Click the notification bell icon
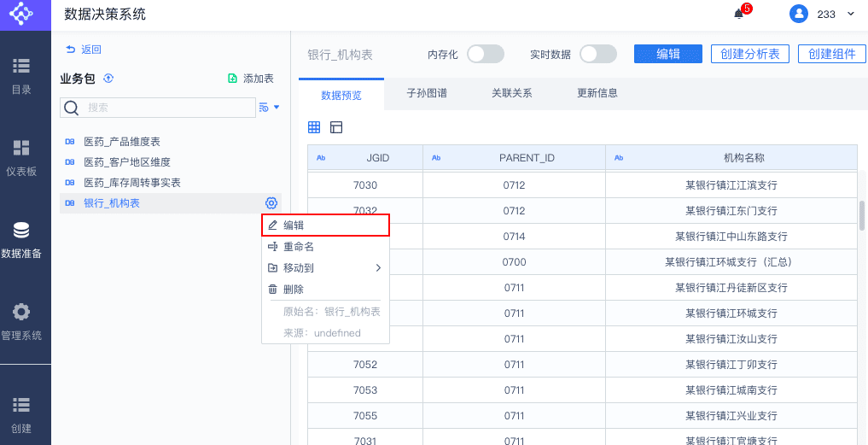Image resolution: width=868 pixels, height=445 pixels. 739,14
